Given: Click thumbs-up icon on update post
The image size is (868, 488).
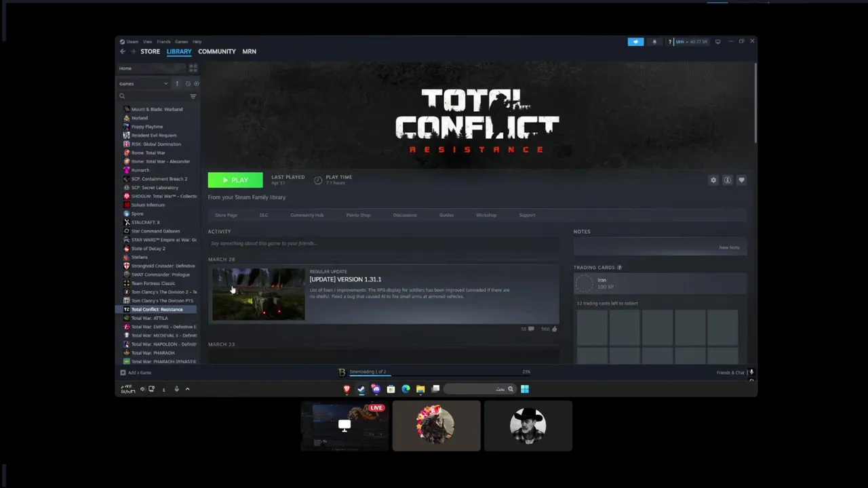Looking at the screenshot, I should (554, 329).
